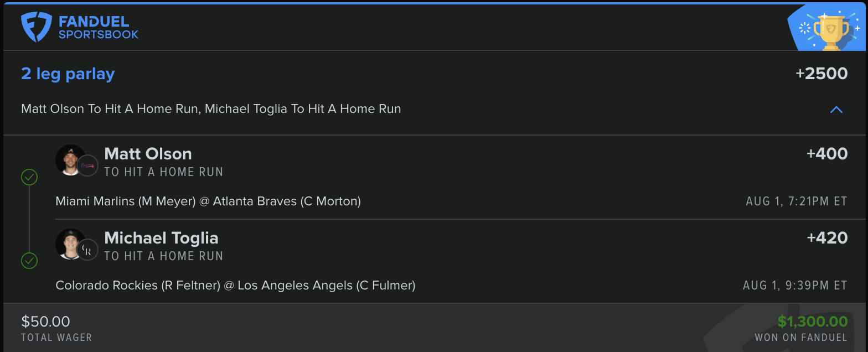This screenshot has width=868, height=352.
Task: Click the $50.00 total wager amount
Action: (x=45, y=322)
